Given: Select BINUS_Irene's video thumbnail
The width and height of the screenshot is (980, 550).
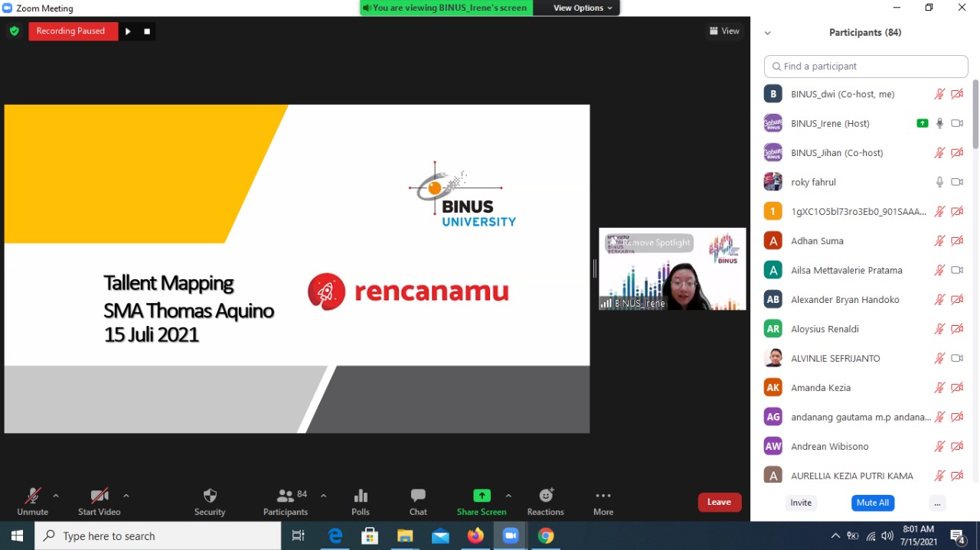Looking at the screenshot, I should click(672, 268).
